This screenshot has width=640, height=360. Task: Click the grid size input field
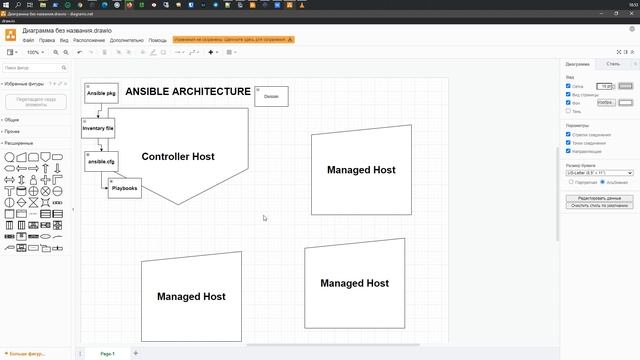(604, 86)
